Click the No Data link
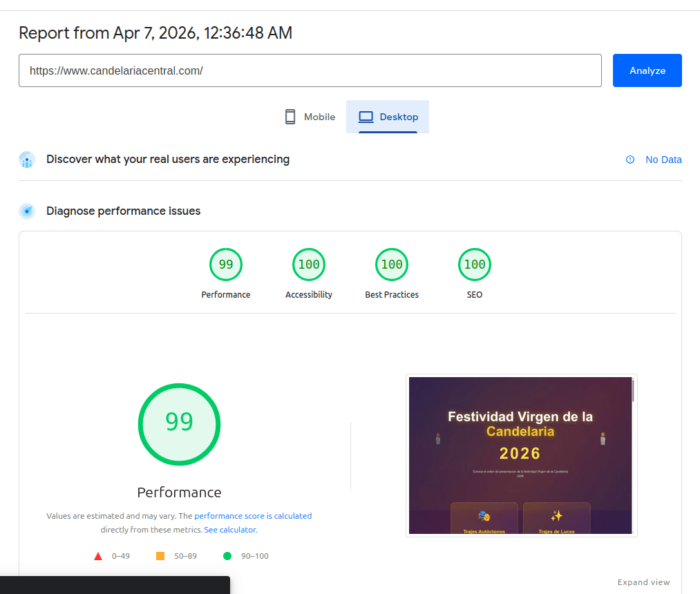Viewport: 700px width, 594px height. click(x=663, y=160)
